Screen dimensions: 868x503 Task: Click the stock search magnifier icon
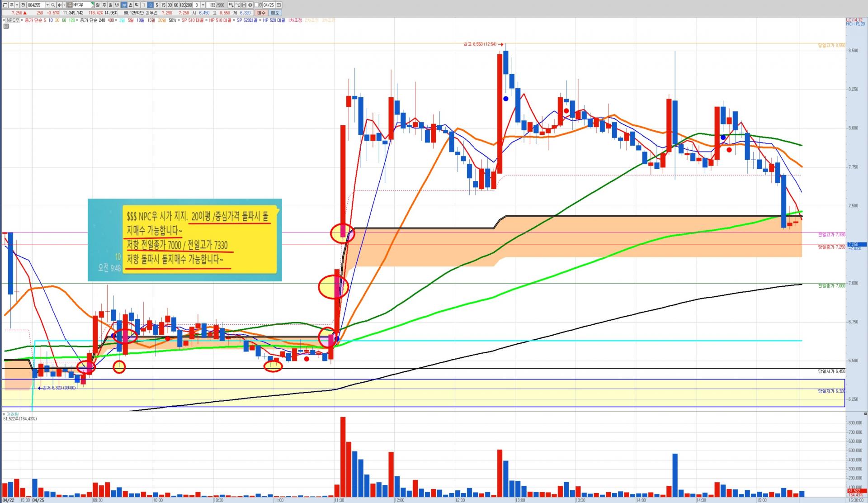tap(53, 5)
